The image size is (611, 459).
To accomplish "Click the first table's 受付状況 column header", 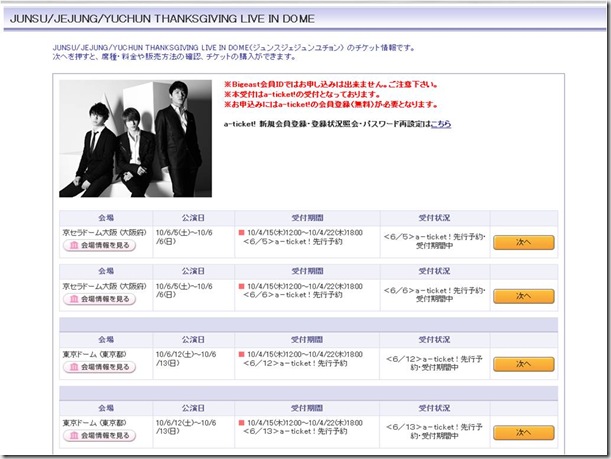I will pos(434,218).
